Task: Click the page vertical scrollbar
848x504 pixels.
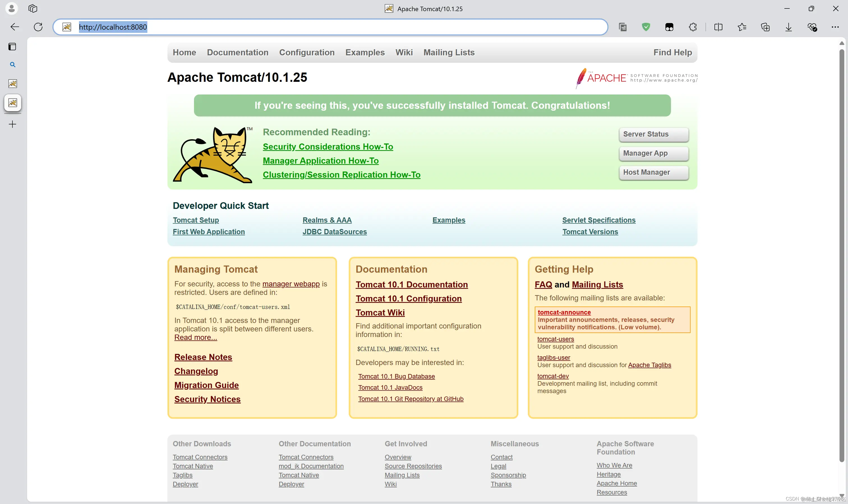Action: [x=842, y=255]
